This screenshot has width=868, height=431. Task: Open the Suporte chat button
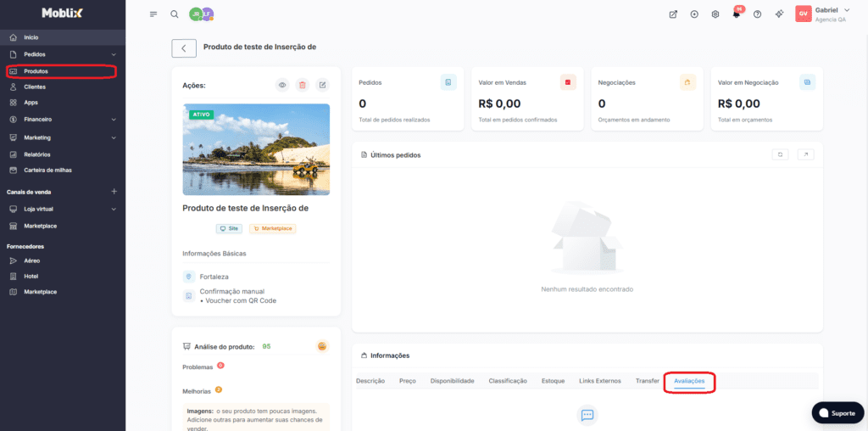837,412
